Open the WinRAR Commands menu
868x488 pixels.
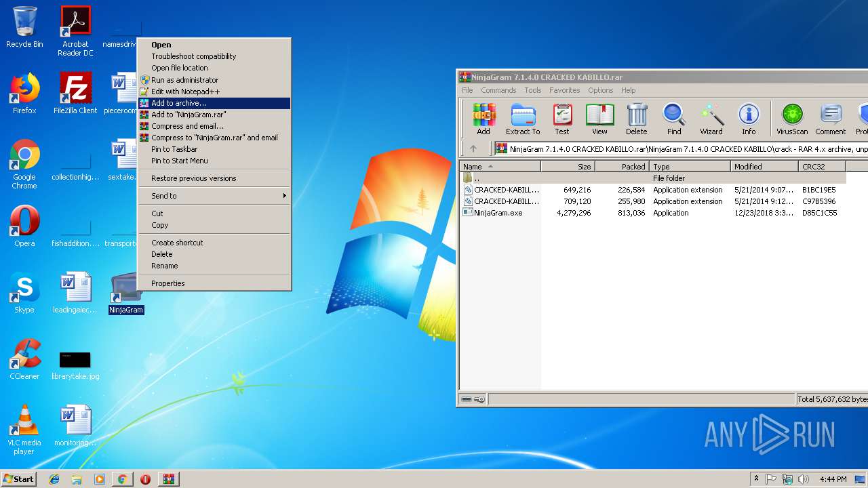pyautogui.click(x=498, y=90)
